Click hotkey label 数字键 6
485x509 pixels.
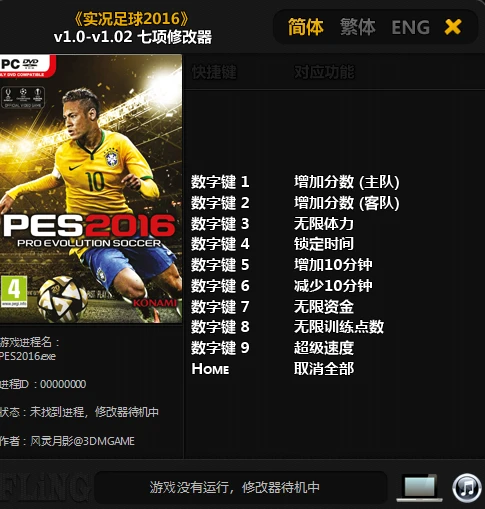click(220, 286)
